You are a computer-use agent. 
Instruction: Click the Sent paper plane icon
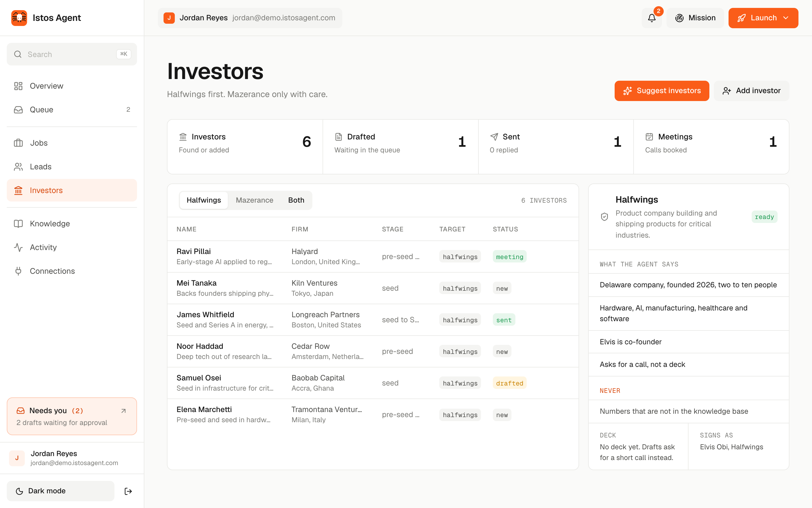click(x=494, y=137)
